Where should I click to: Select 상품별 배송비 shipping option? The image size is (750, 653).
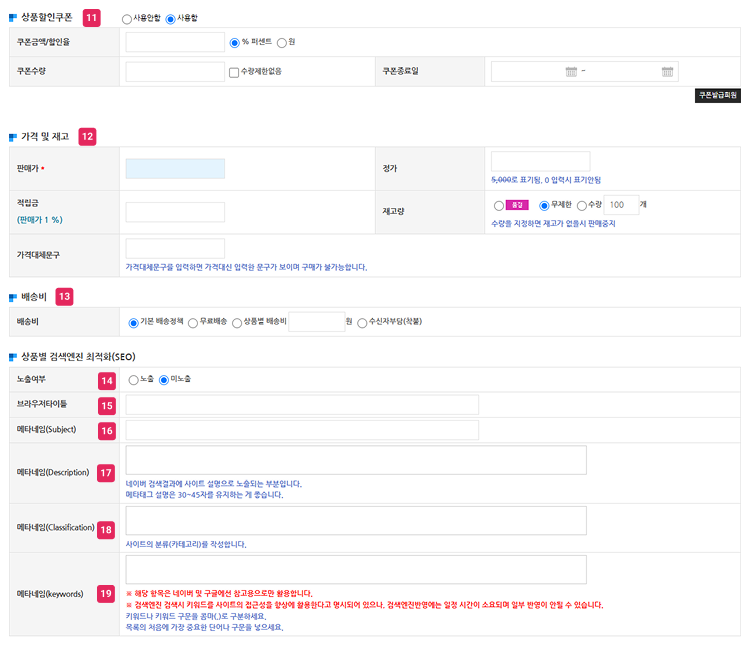point(237,323)
